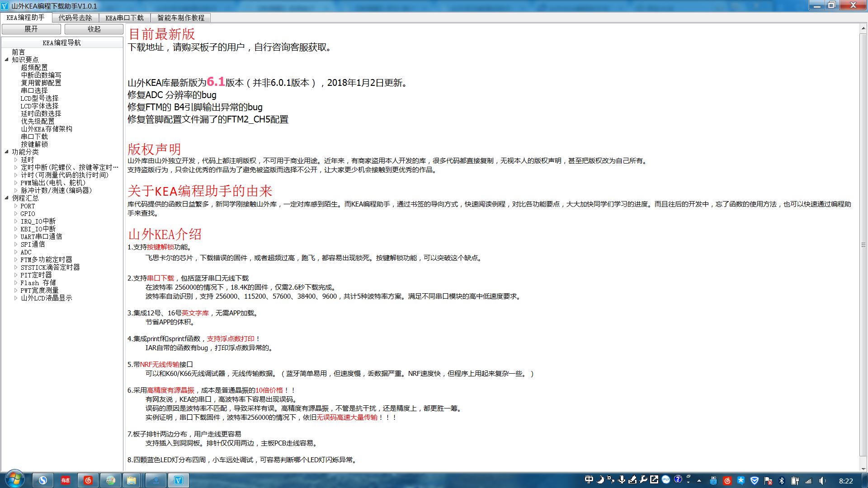
Task: Click the IME handwriting pen icon
Action: (632, 480)
